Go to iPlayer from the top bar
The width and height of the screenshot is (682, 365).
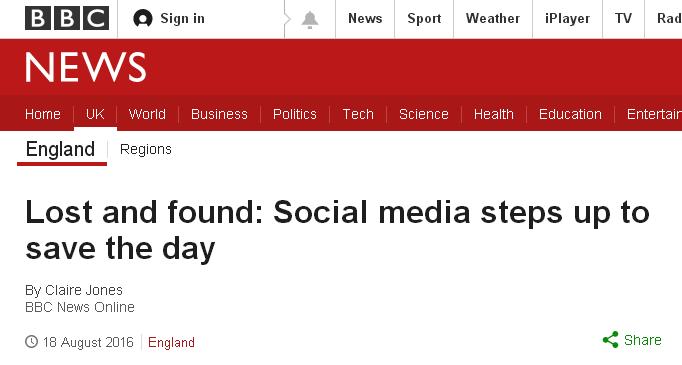tap(567, 19)
